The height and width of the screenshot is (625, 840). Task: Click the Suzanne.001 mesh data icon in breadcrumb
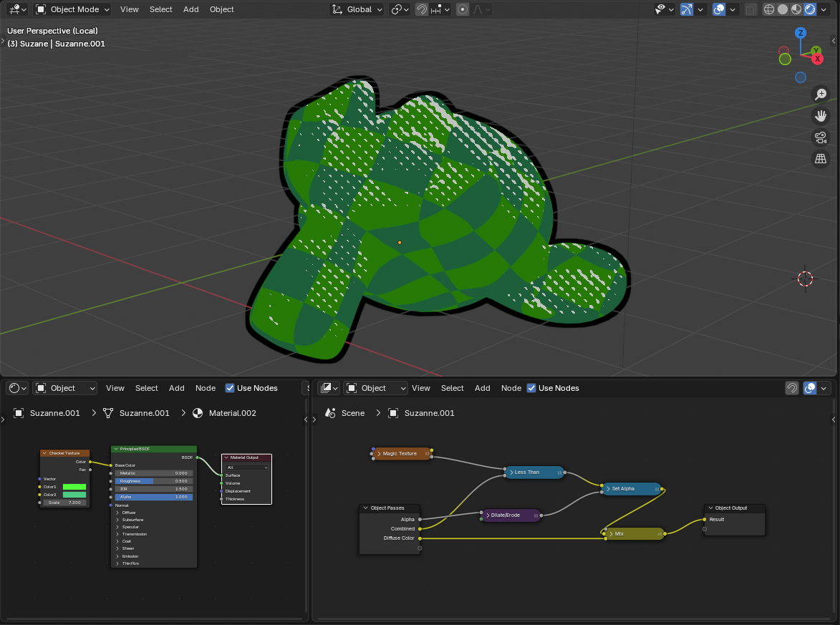[108, 413]
